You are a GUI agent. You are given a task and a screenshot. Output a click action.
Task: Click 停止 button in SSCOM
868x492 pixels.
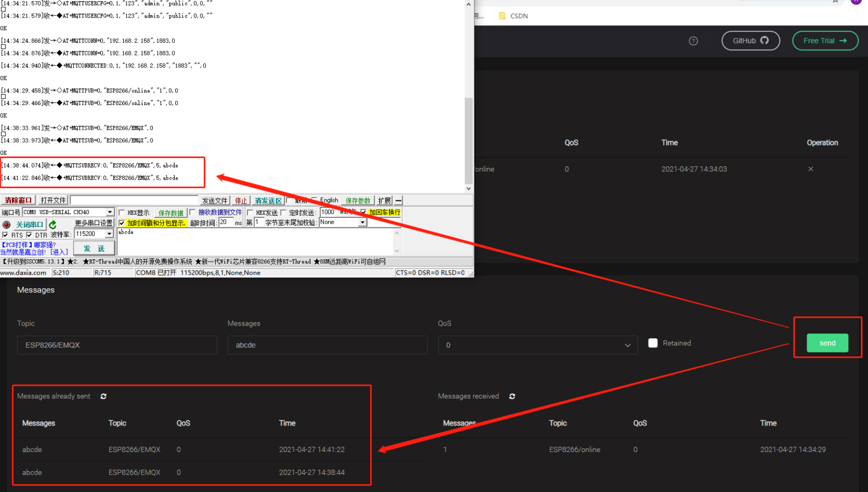click(x=241, y=200)
